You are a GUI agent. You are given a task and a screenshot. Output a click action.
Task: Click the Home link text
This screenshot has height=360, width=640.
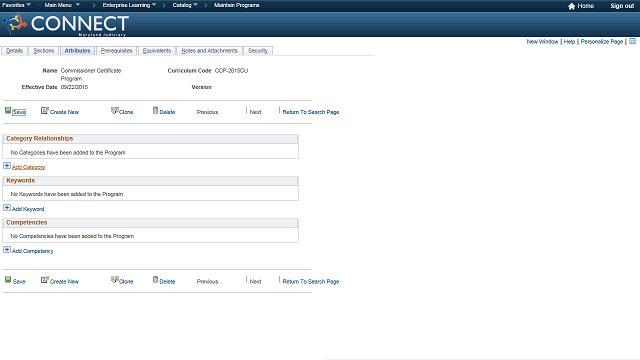click(586, 6)
